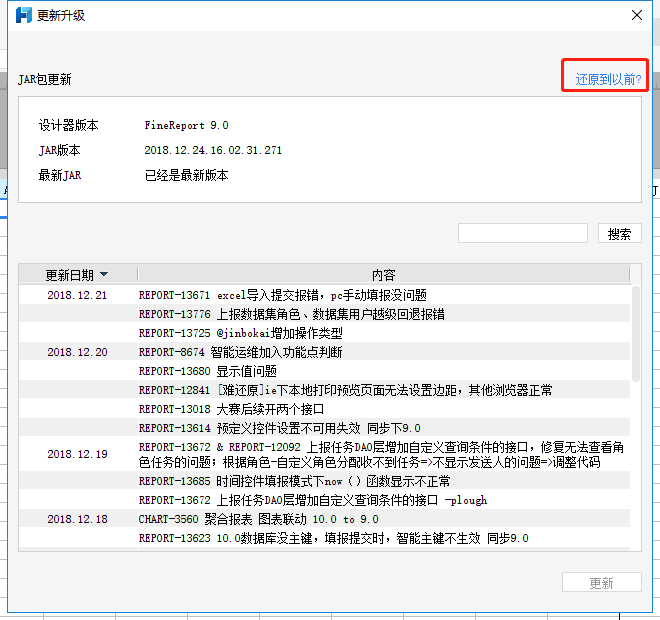Click the FineReport 9.0 designer version value
This screenshot has height=620, width=660.
click(186, 125)
